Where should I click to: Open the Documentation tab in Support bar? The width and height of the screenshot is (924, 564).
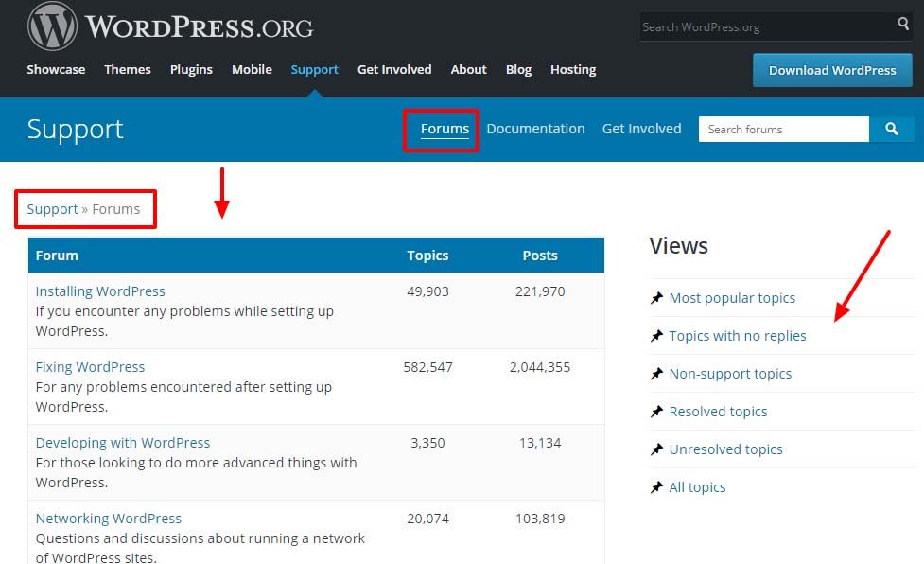(535, 129)
